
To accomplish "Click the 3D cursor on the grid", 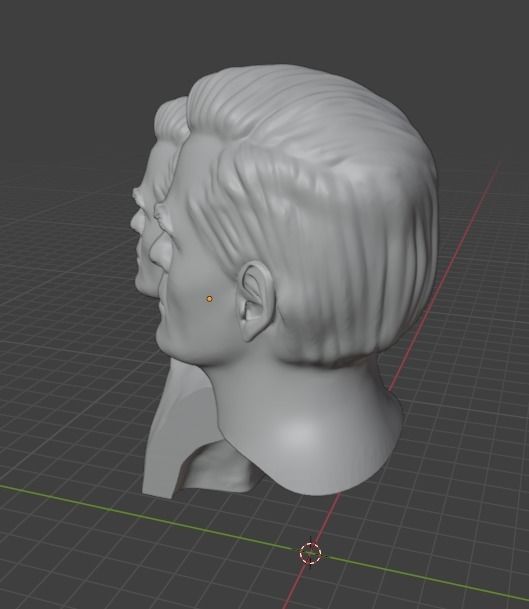I will click(311, 553).
